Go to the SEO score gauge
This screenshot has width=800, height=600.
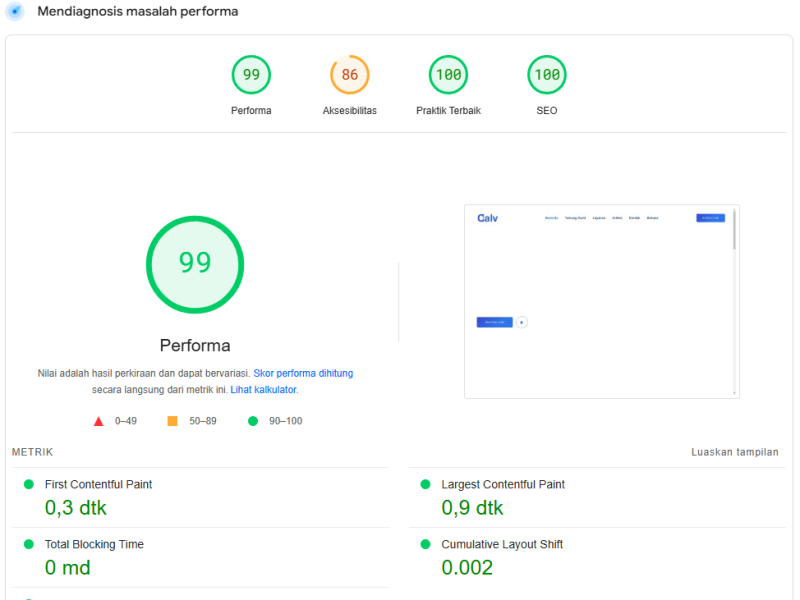point(546,75)
